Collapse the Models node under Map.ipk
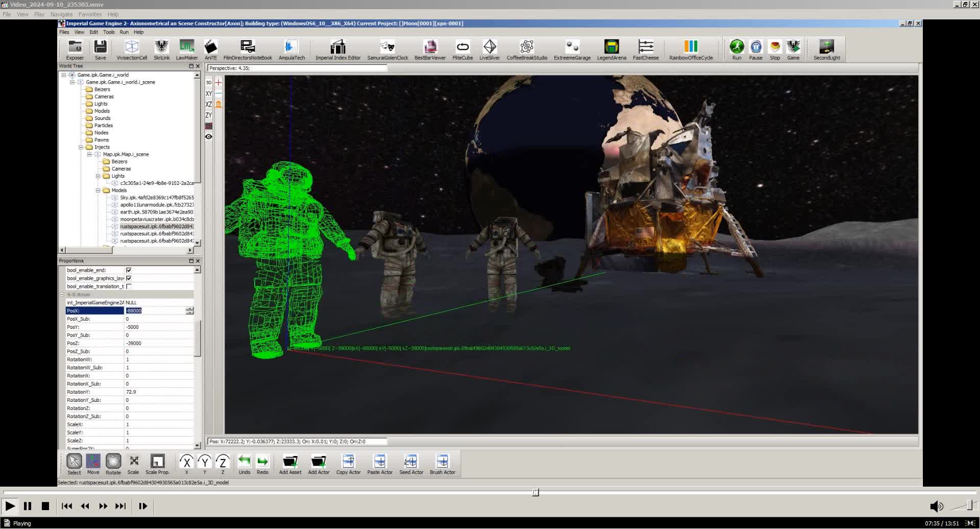The width and height of the screenshot is (980, 529). coord(98,190)
